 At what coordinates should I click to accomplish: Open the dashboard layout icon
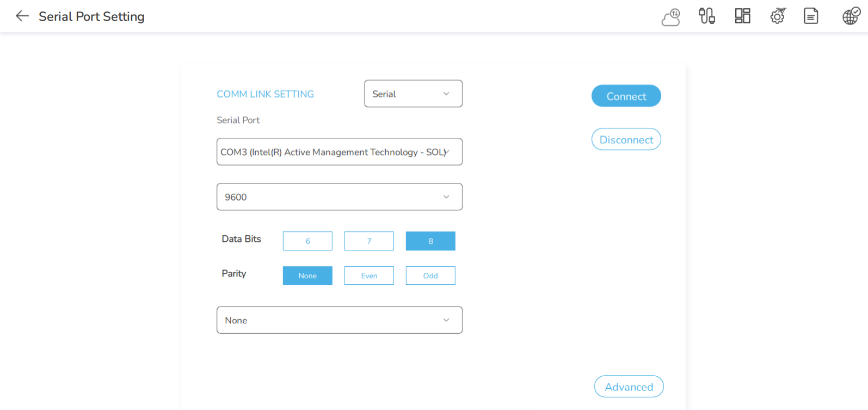(x=742, y=16)
